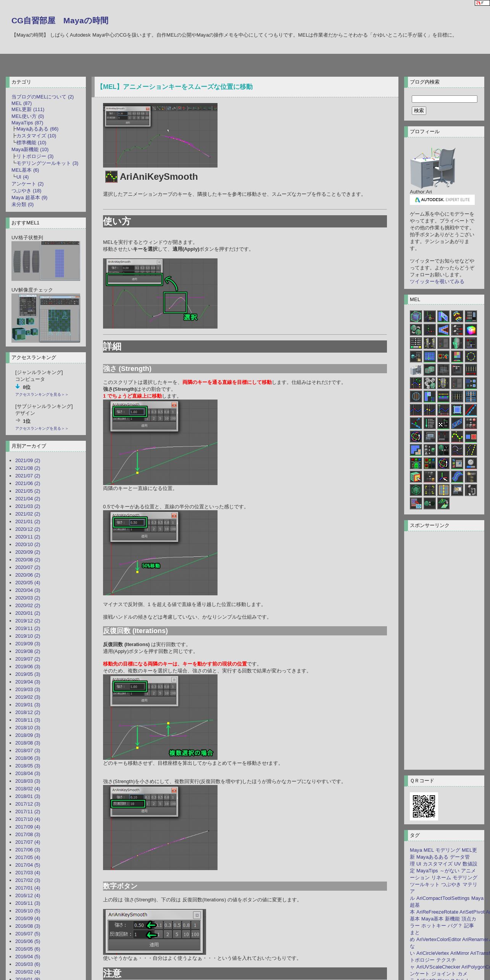Click the tumbling white cubes icon

tap(430, 383)
